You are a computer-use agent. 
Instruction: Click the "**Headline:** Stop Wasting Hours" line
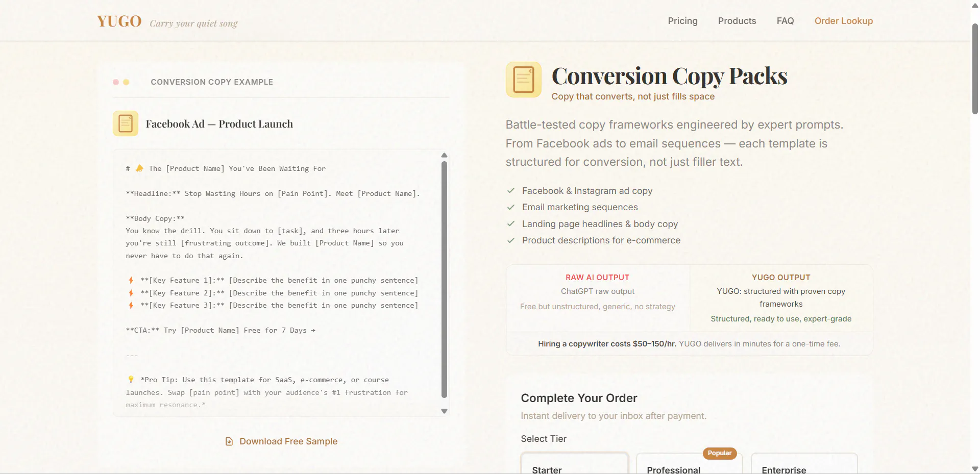(273, 193)
